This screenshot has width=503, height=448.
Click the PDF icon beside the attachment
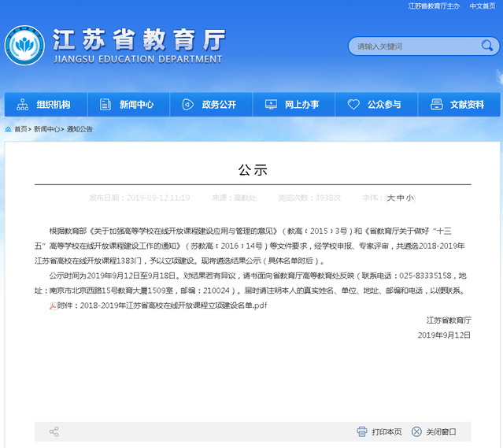53,305
